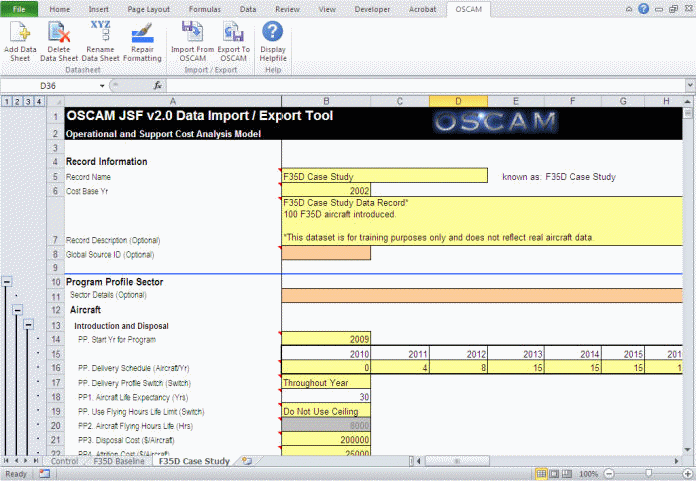The height and width of the screenshot is (481, 696).
Task: Switch to the Control sheet tab
Action: point(64,461)
